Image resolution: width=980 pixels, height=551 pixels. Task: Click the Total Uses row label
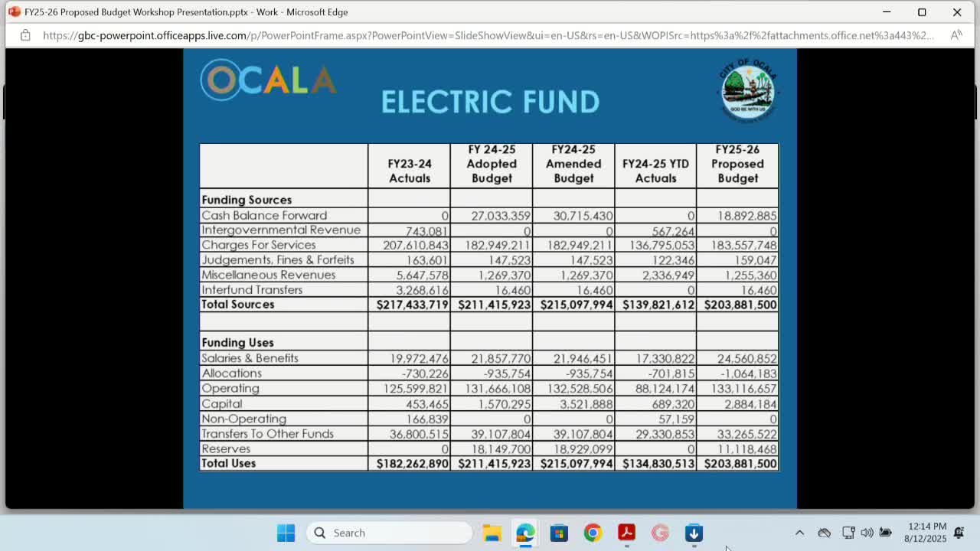pyautogui.click(x=229, y=464)
